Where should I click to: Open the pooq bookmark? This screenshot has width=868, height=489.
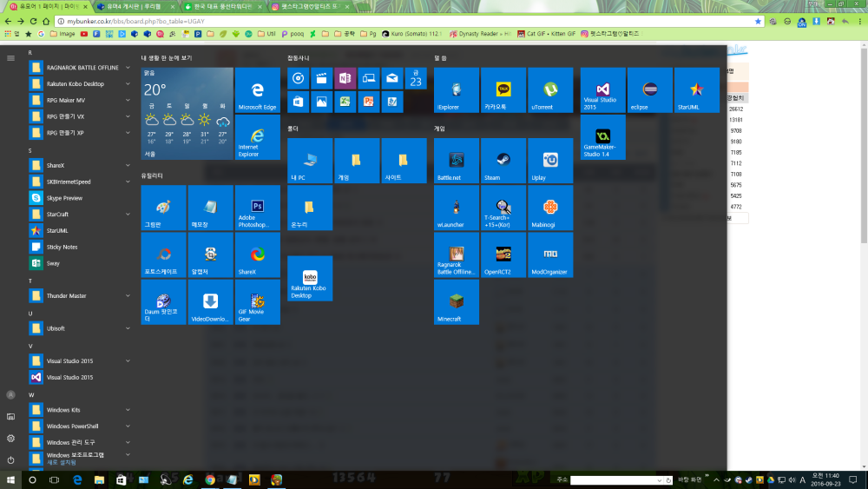tap(293, 34)
